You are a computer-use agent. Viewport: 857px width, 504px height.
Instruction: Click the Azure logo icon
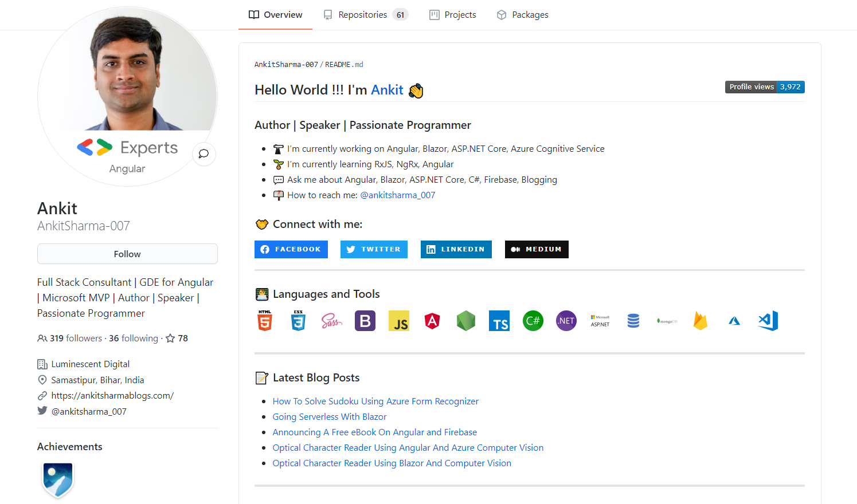coord(734,321)
